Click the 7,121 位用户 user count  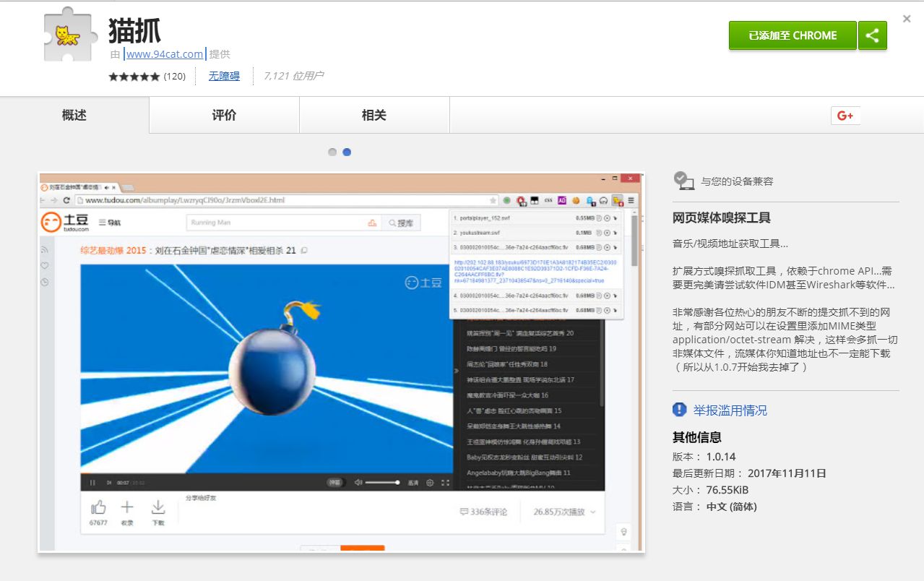(294, 76)
